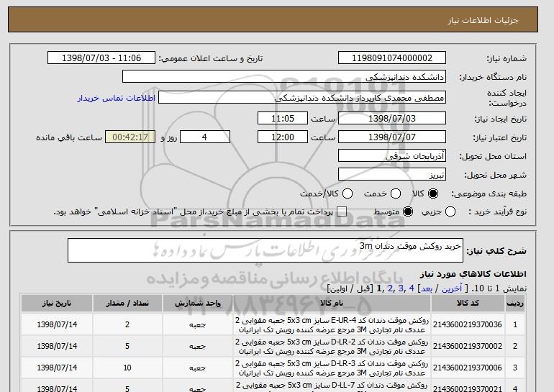Click the validity date 1398/07/07 field
This screenshot has height=392, width=554.
coord(392,137)
